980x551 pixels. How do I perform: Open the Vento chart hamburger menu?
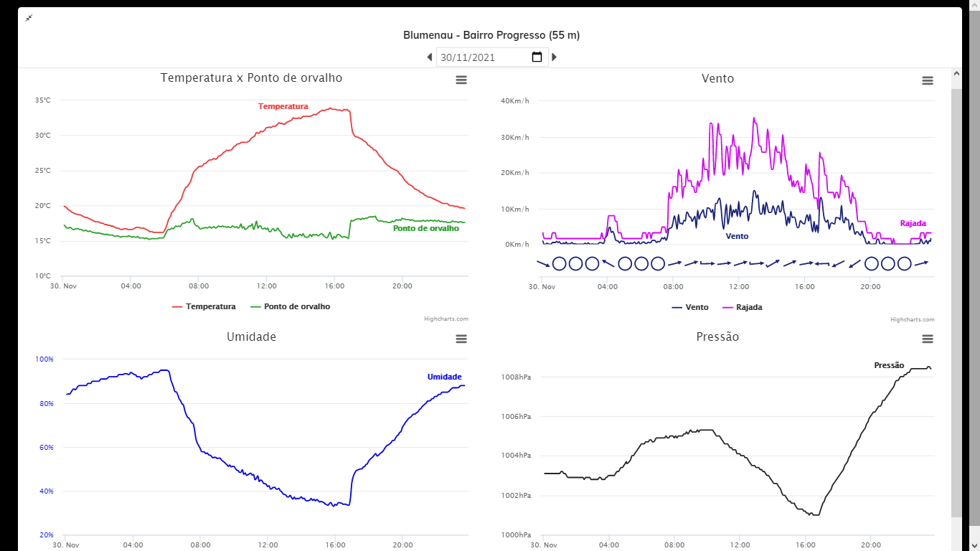tap(928, 80)
